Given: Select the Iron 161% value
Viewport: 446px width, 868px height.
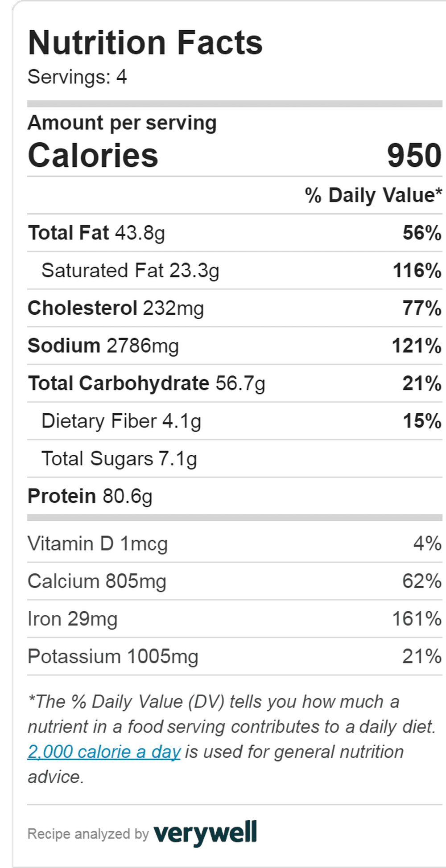Looking at the screenshot, I should [417, 619].
